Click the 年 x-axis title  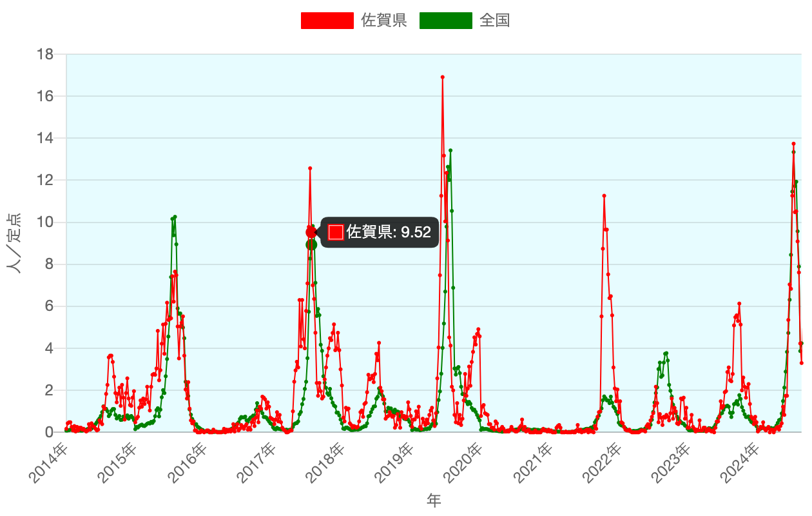[434, 501]
